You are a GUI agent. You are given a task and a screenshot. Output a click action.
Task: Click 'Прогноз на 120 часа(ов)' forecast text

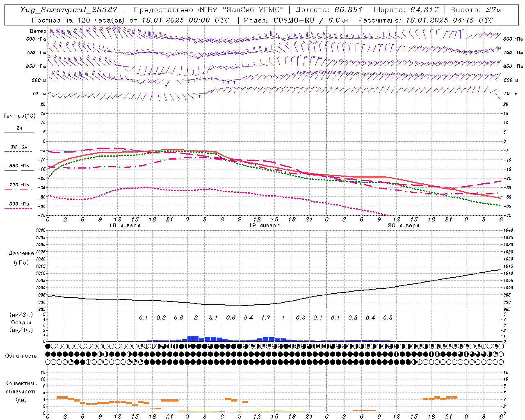coord(79,20)
